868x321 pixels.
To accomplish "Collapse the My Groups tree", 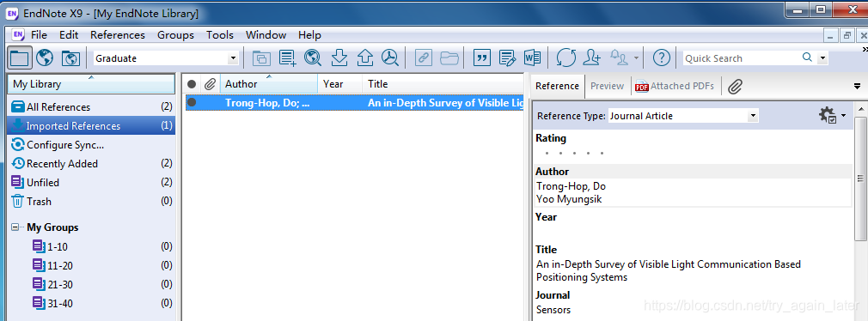I will [15, 227].
